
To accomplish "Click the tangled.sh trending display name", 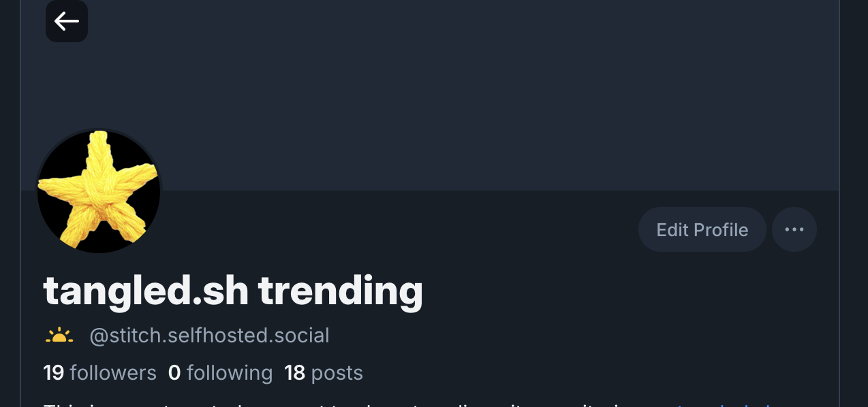I will coord(233,291).
